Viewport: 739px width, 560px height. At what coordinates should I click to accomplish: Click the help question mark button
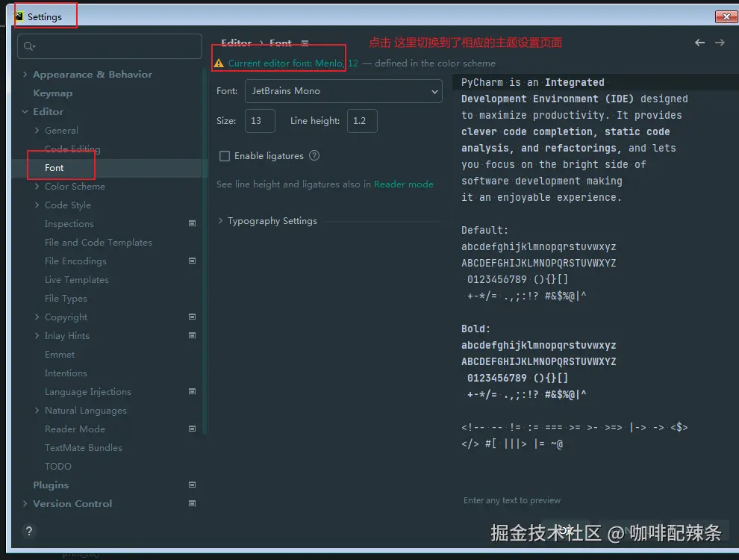pos(29,531)
